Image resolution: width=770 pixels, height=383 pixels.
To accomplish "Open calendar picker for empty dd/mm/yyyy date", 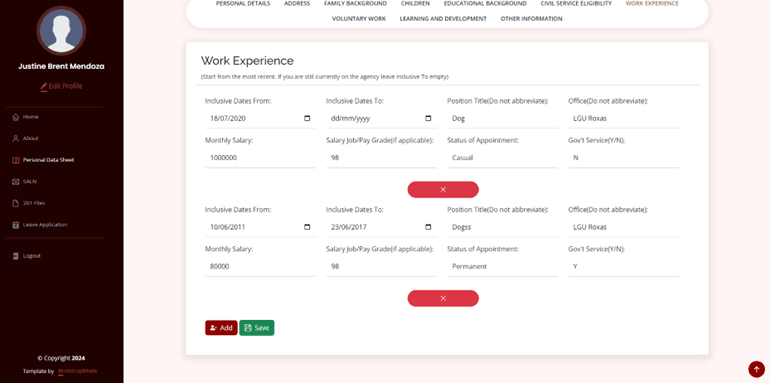I will [428, 118].
